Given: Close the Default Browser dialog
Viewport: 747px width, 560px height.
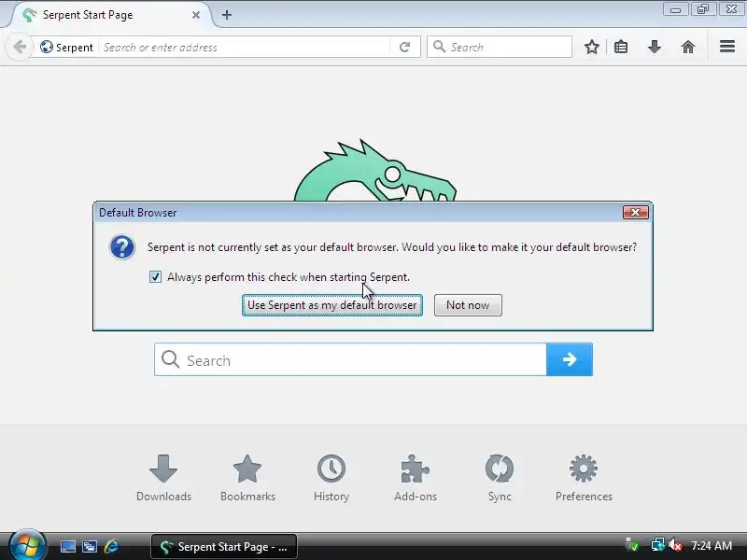Looking at the screenshot, I should [x=636, y=213].
